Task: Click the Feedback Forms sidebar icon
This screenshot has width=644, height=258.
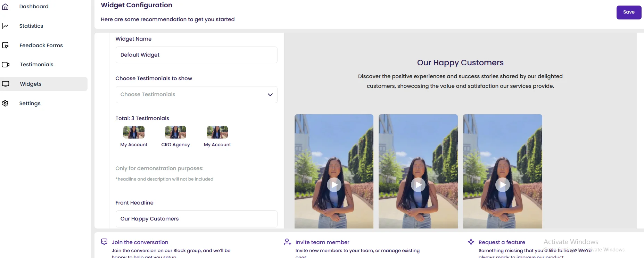Action: tap(5, 45)
